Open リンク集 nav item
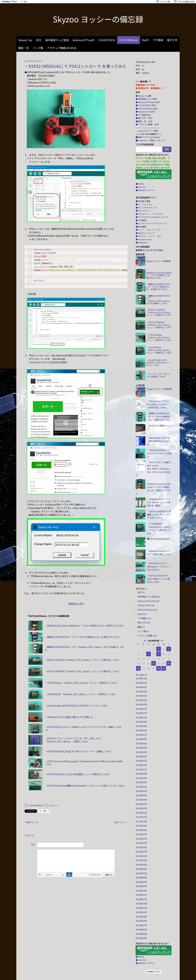Screen dimensions: 196x980 [x=38, y=48]
